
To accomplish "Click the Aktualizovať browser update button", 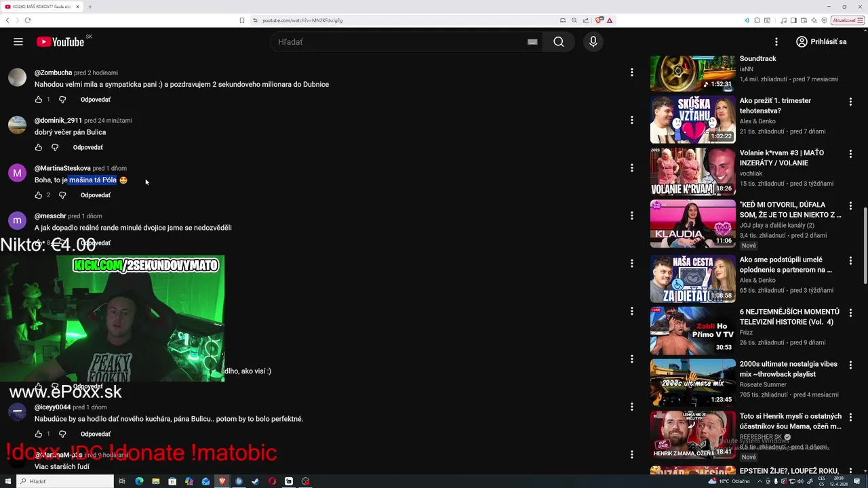I will [x=848, y=20].
